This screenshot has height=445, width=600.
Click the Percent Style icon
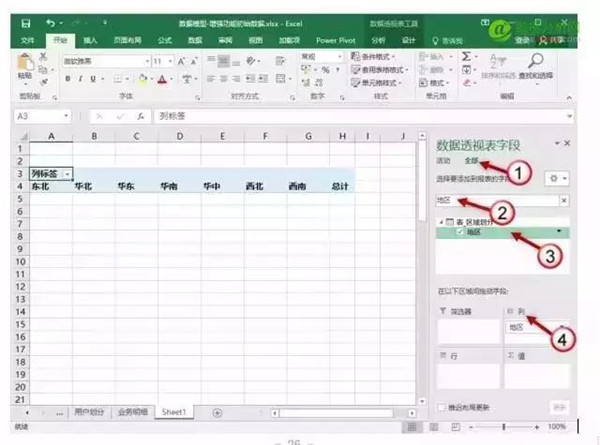(326, 70)
